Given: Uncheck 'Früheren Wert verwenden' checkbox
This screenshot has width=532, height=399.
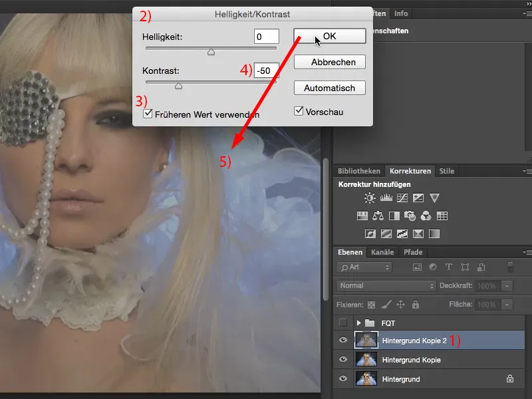Looking at the screenshot, I should coord(148,114).
